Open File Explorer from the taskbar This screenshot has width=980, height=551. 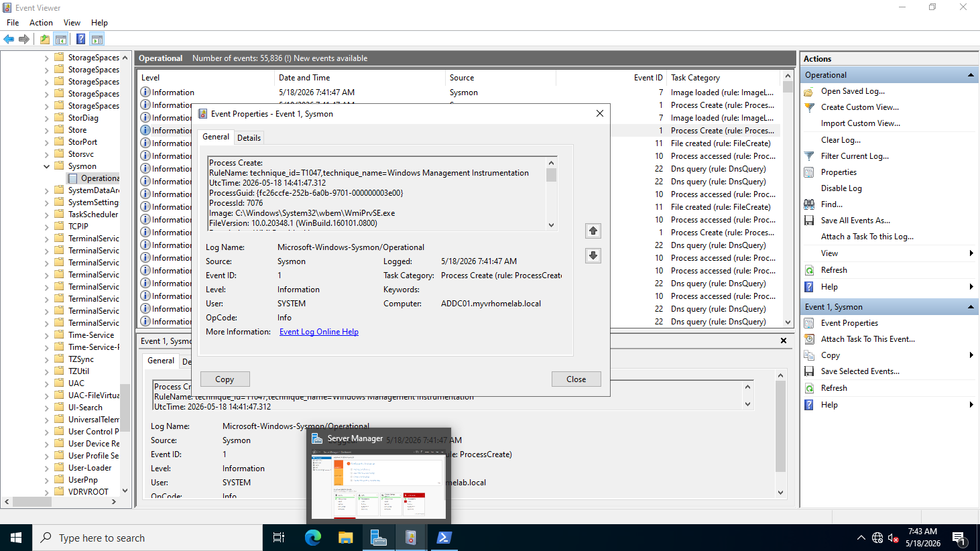[x=345, y=538]
